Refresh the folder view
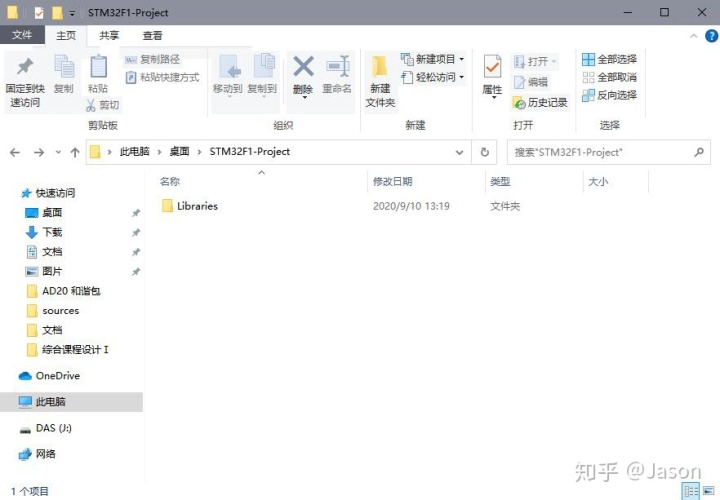The width and height of the screenshot is (720, 500). click(484, 152)
